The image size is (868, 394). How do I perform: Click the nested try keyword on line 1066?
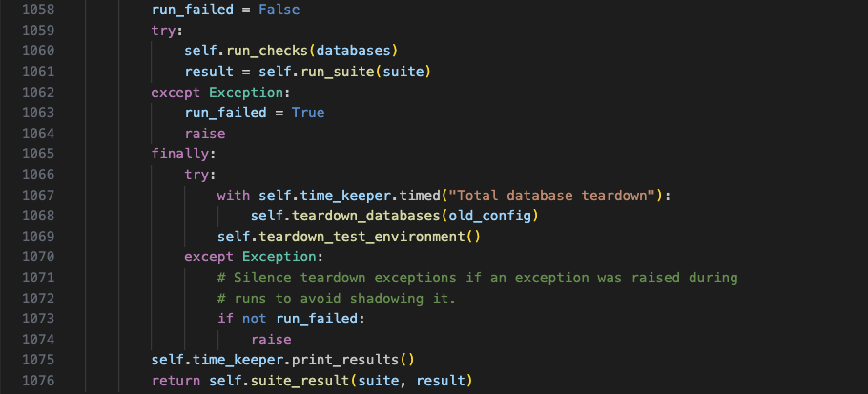tap(196, 175)
